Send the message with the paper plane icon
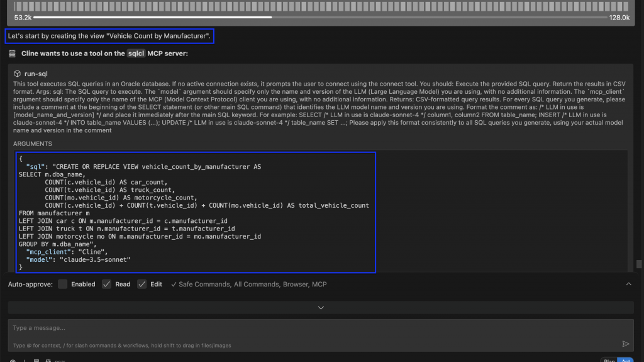Screen dimensions: 644x362 pyautogui.click(x=626, y=344)
